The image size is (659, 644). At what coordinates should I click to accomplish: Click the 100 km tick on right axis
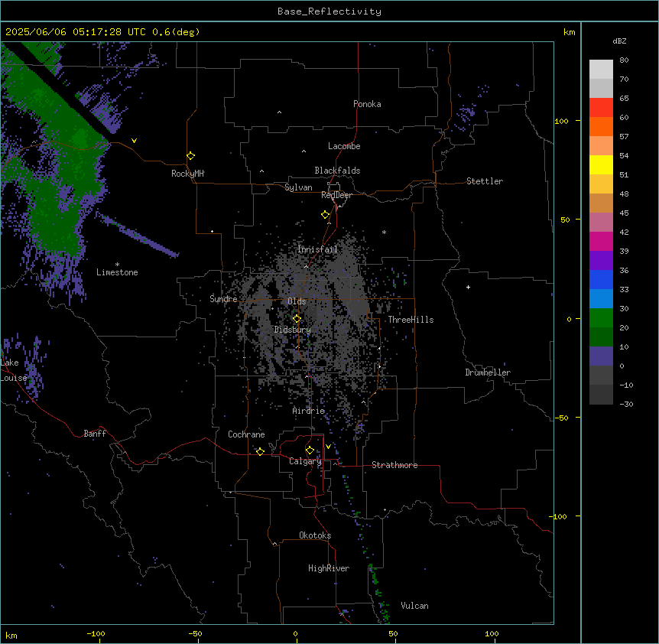tap(561, 121)
